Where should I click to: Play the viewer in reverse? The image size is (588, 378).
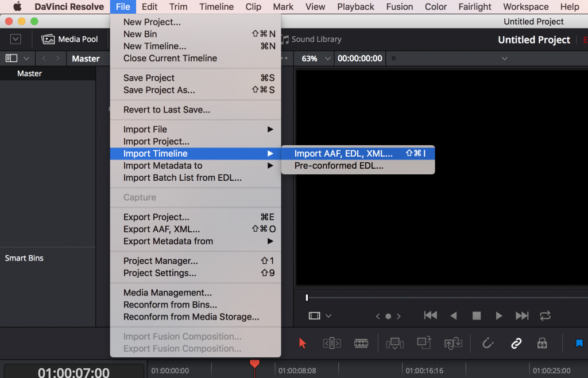(x=454, y=316)
